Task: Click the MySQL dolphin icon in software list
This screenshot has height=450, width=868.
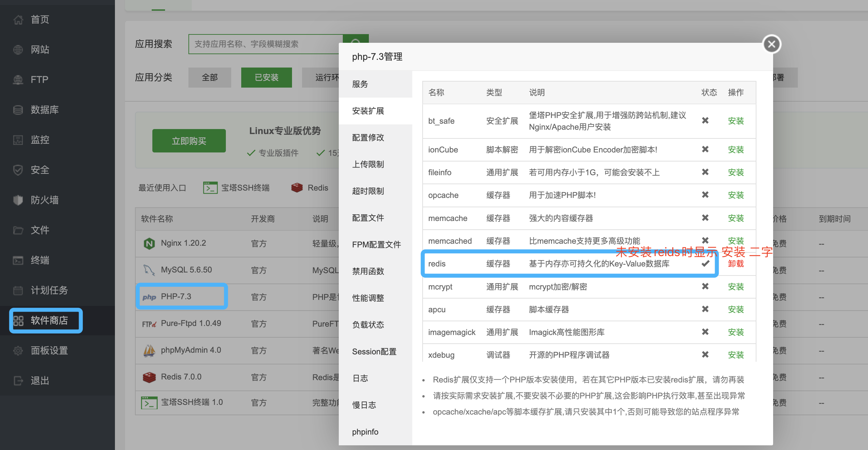Action: pyautogui.click(x=149, y=270)
